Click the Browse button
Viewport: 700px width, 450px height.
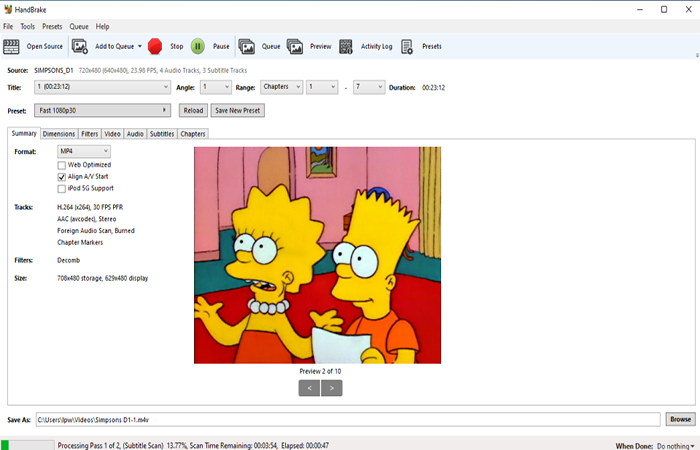click(680, 419)
